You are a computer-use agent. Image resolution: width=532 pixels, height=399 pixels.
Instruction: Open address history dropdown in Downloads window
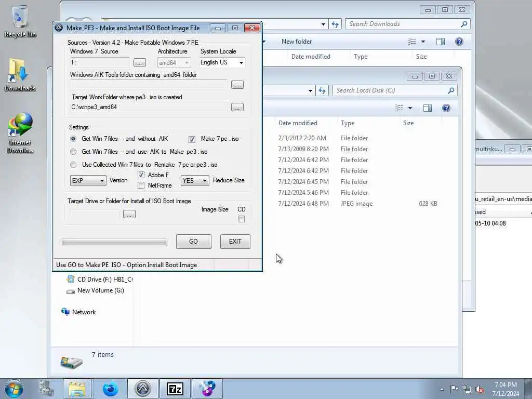tap(323, 24)
